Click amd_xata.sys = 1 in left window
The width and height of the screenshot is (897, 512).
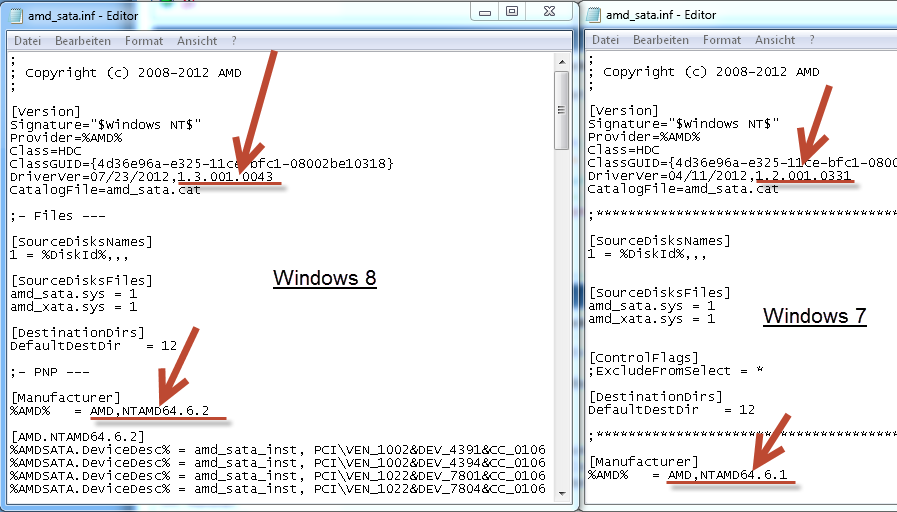73,307
